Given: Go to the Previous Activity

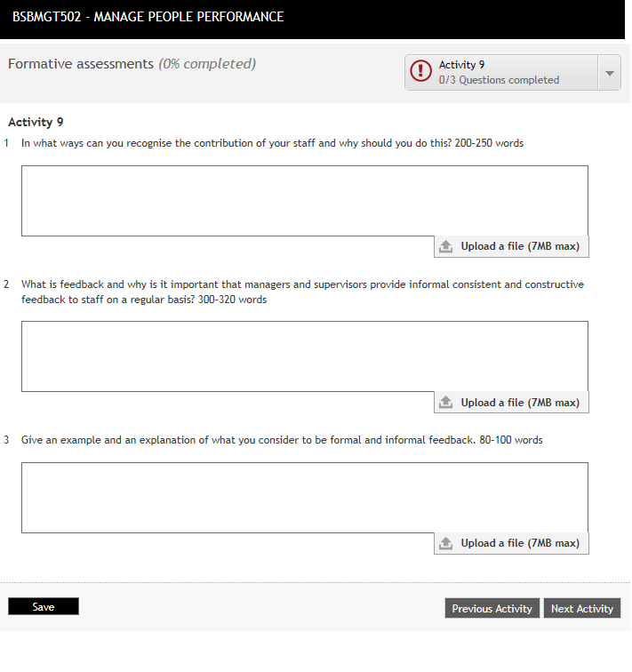Looking at the screenshot, I should (492, 609).
